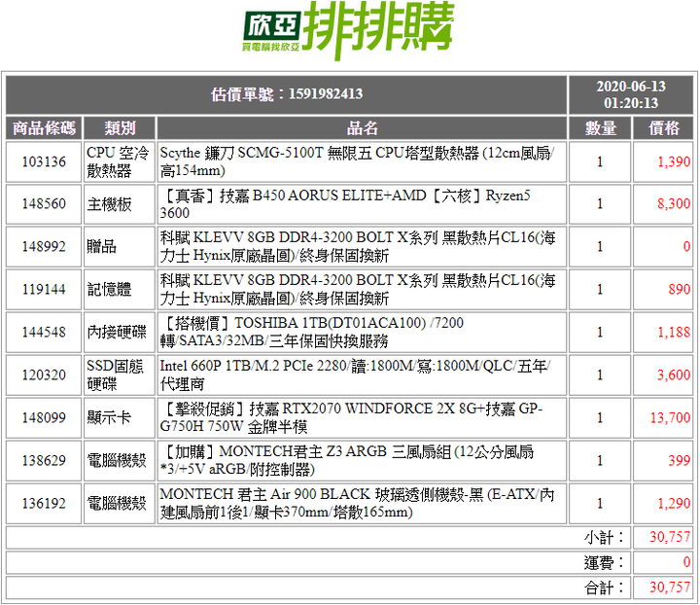700x605 pixels.
Task: Select the 贈品 category cell
Action: (120, 246)
